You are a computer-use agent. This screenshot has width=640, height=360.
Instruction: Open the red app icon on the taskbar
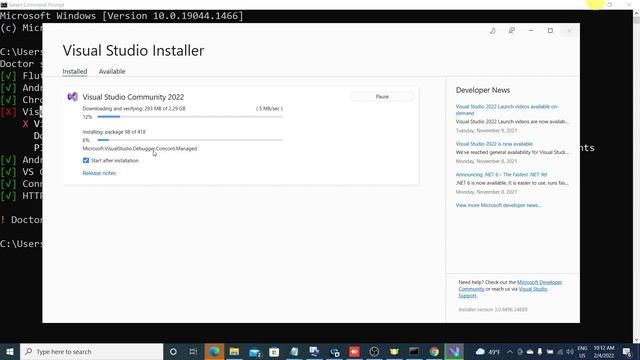pyautogui.click(x=354, y=351)
